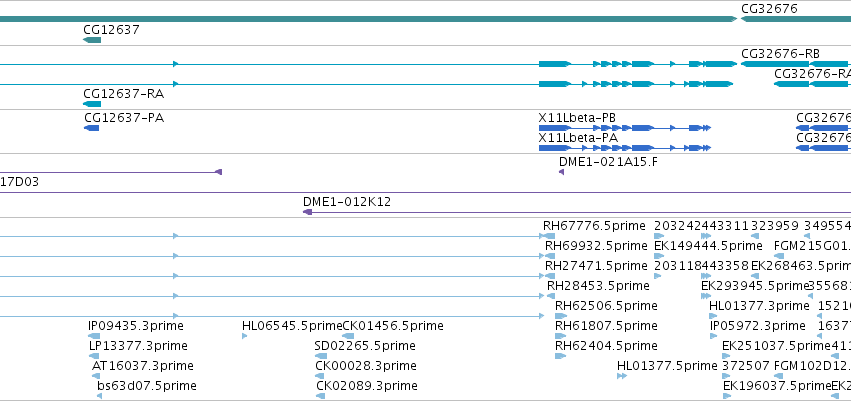Select the DME1-012K12 BAC label
Screen dimensions: 851x401
347,202
